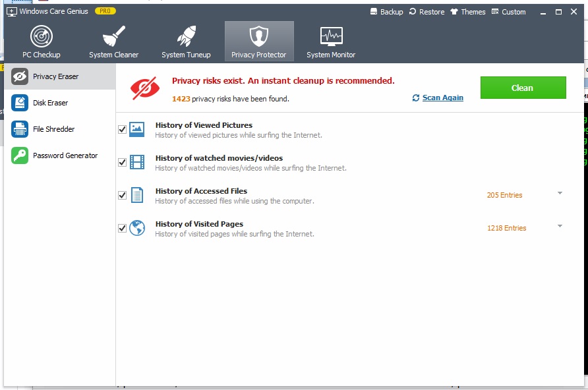588x390 pixels.
Task: Open the Themes option text
Action: [x=473, y=12]
